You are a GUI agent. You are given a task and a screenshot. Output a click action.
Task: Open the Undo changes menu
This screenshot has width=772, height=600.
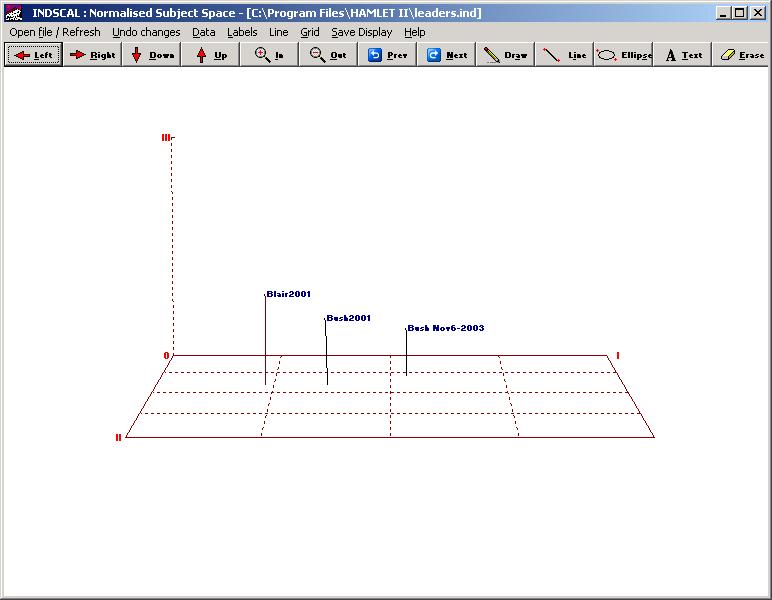click(x=146, y=32)
